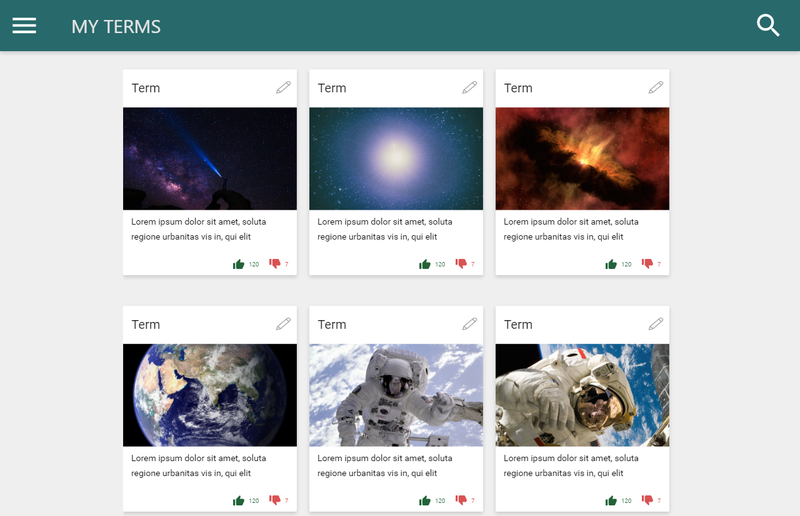
Task: Click the Term title on Earth card
Action: 146,324
